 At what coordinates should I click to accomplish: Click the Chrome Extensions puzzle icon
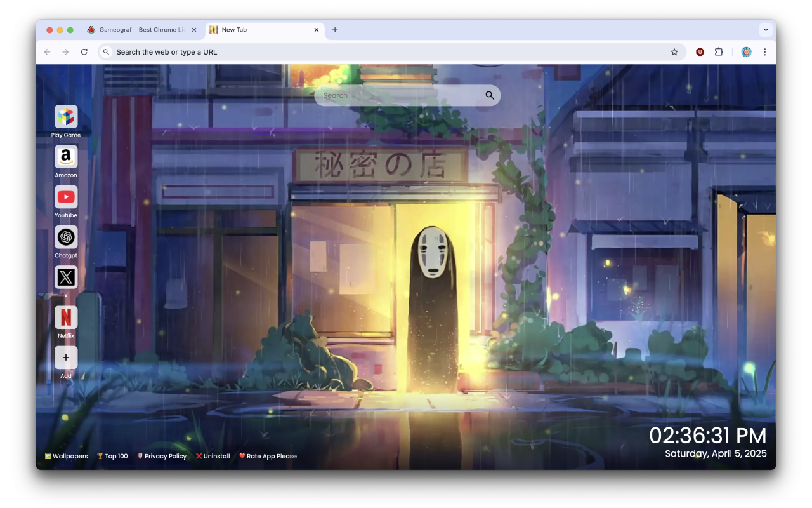tap(719, 51)
